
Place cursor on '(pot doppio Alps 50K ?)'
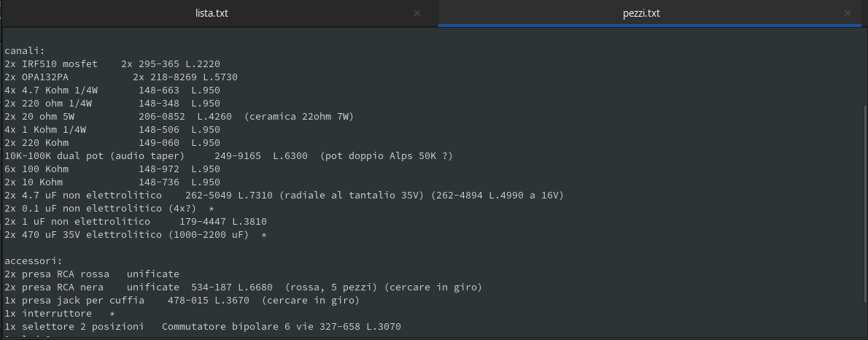[387, 156]
